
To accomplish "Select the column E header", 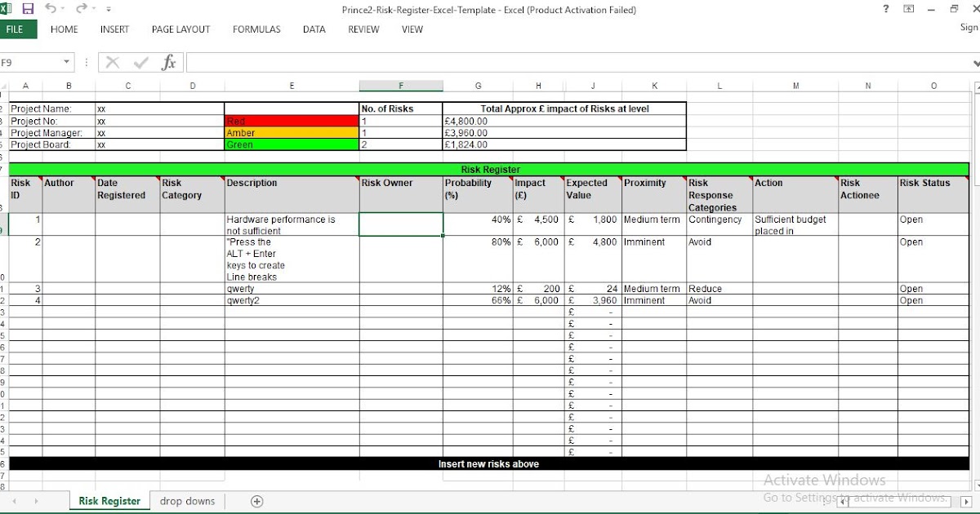I will point(292,86).
